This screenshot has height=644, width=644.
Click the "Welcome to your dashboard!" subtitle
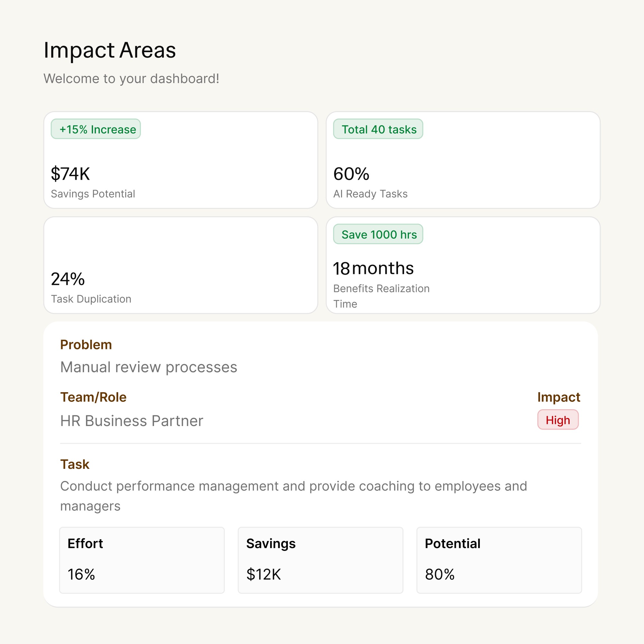click(131, 79)
